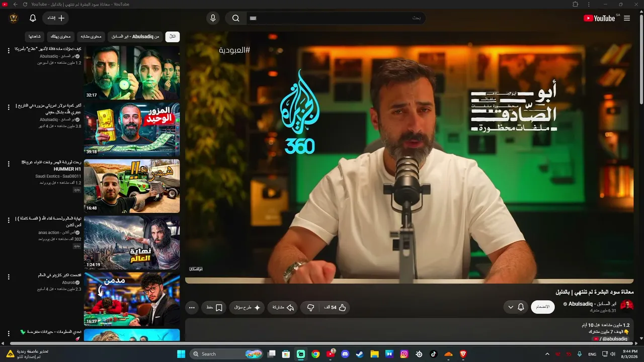
Task: Click the Windows taskbar Search box
Action: click(227, 354)
